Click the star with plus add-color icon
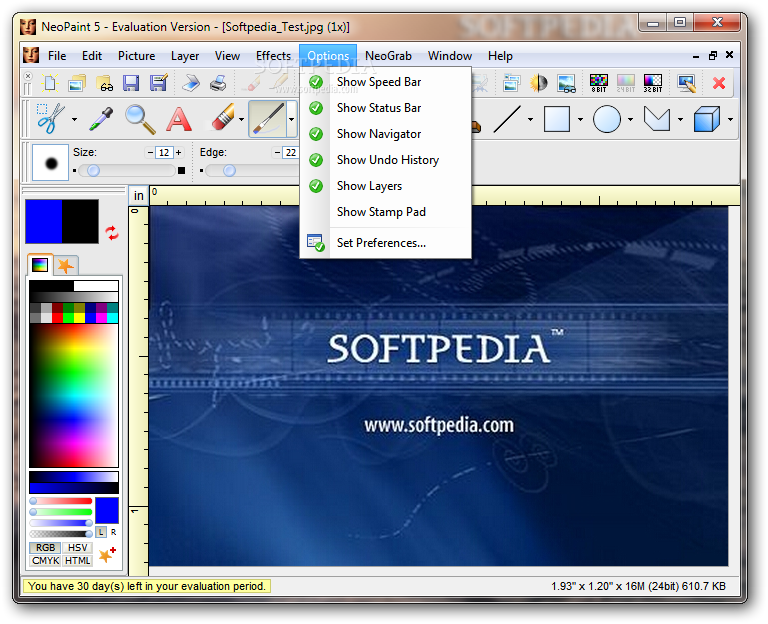 click(x=107, y=555)
